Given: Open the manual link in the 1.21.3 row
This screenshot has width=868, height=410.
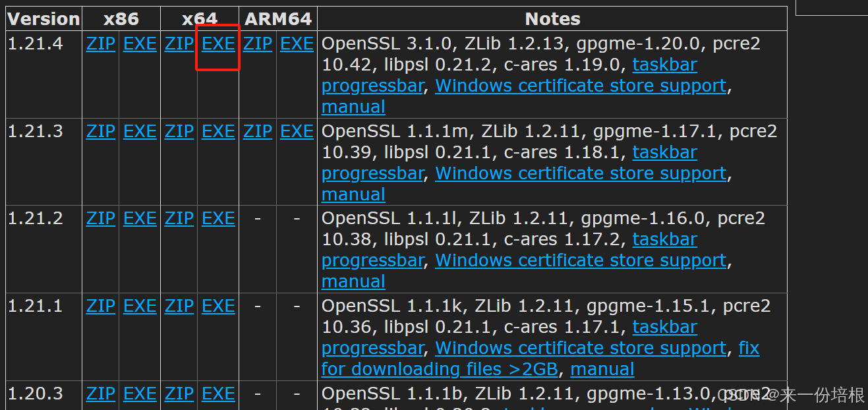Looking at the screenshot, I should pyautogui.click(x=353, y=195).
